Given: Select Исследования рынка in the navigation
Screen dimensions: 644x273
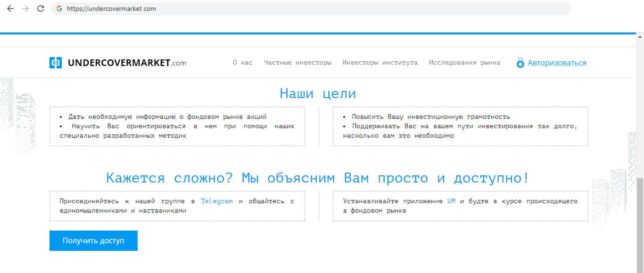Looking at the screenshot, I should (464, 62).
